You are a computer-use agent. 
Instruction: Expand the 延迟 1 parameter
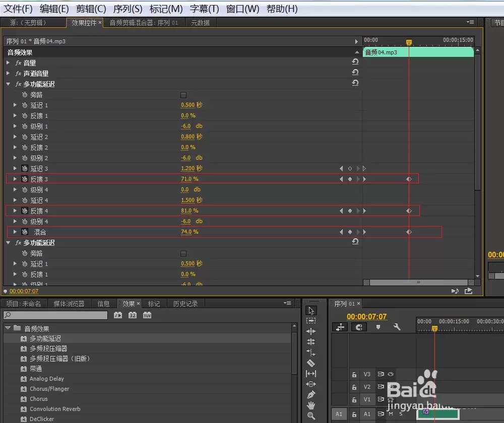tap(15, 105)
